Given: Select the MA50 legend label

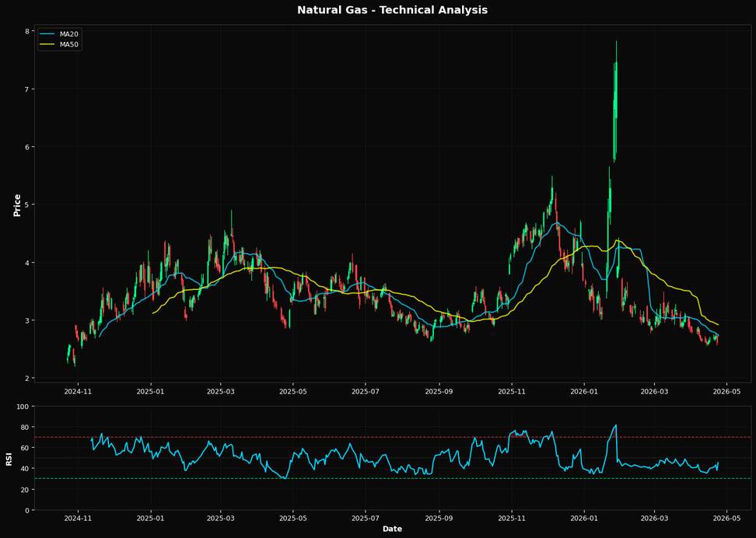Looking at the screenshot, I should [x=68, y=45].
